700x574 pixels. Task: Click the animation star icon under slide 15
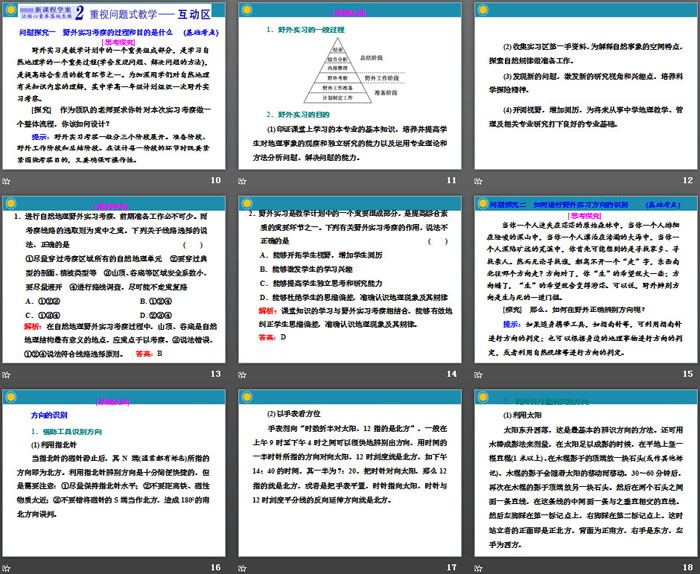[x=479, y=374]
